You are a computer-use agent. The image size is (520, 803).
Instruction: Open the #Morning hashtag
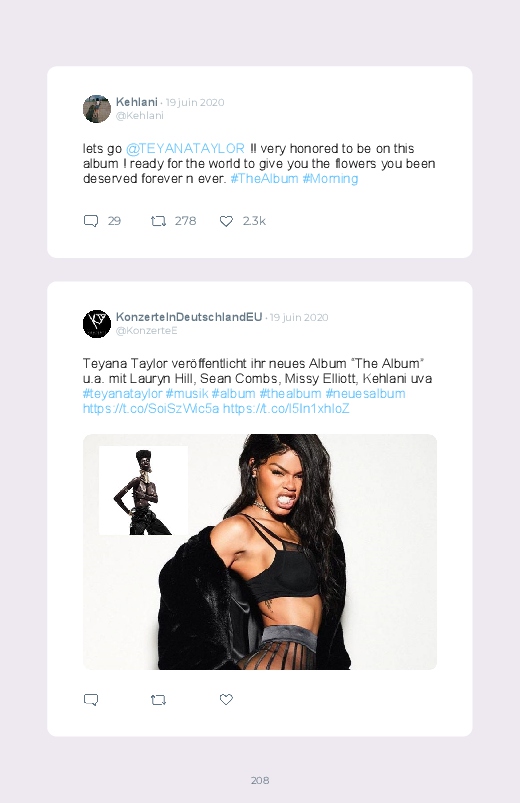(x=330, y=179)
